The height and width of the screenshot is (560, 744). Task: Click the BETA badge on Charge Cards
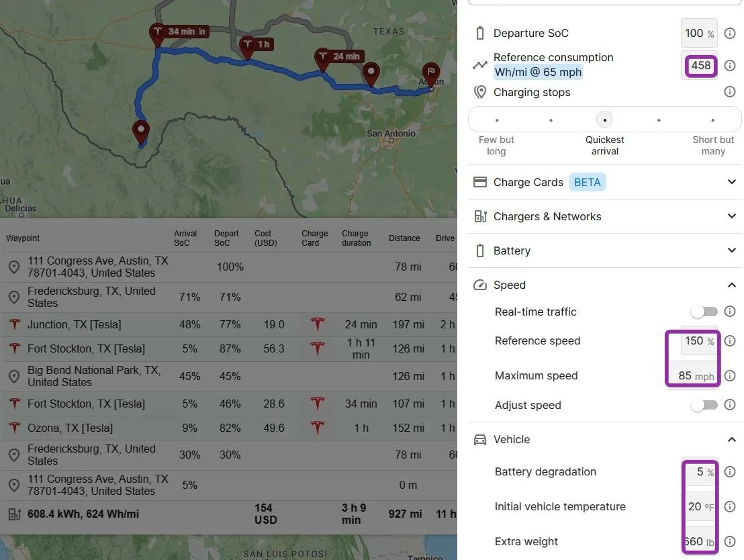tap(587, 182)
